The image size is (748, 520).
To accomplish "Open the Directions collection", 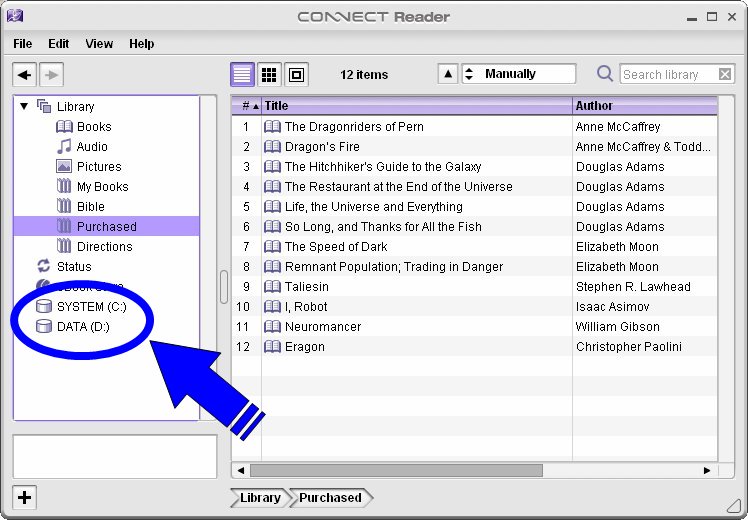I will tap(104, 247).
